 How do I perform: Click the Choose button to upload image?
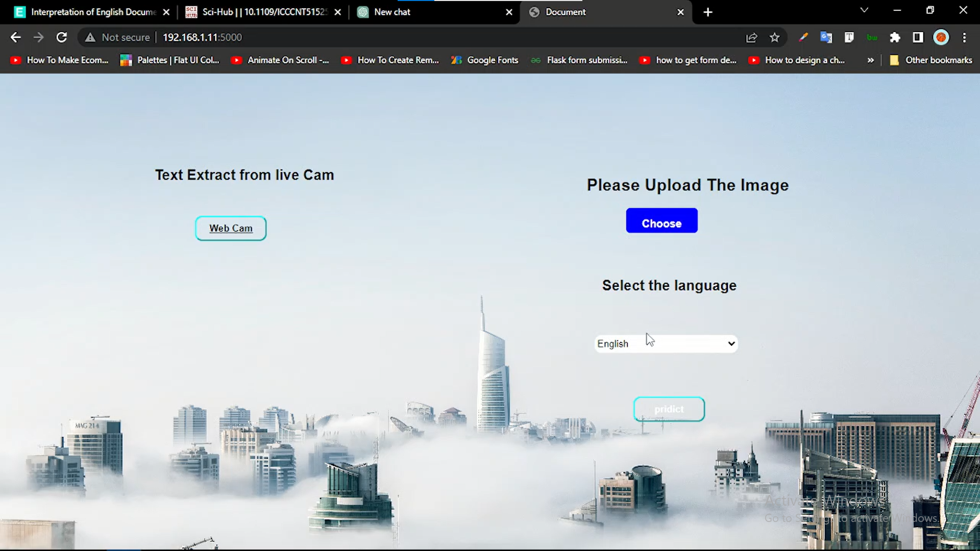pyautogui.click(x=661, y=222)
